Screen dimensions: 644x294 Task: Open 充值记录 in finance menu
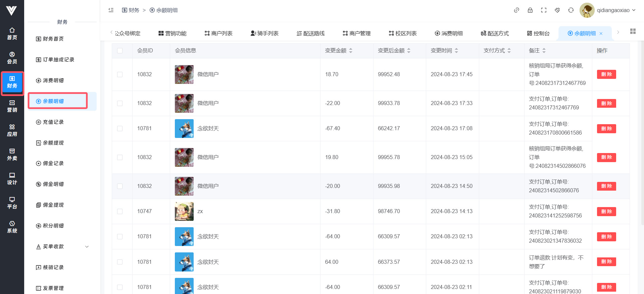[x=53, y=122]
